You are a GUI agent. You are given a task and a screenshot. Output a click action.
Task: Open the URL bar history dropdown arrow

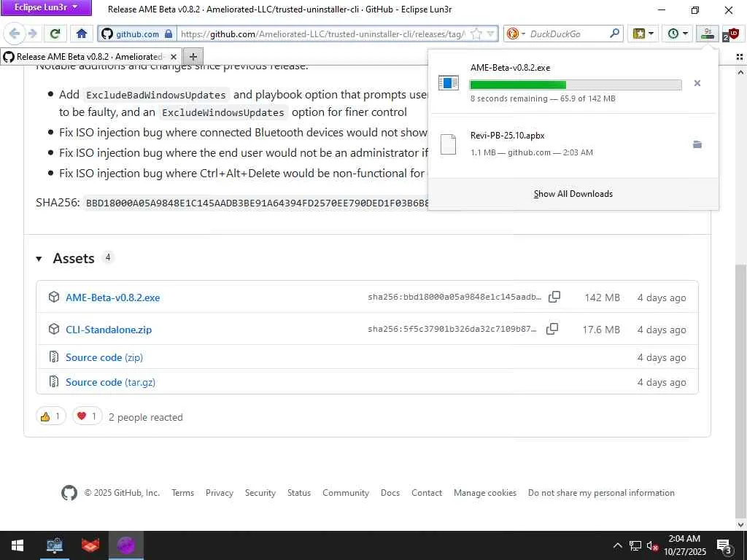[x=490, y=34]
